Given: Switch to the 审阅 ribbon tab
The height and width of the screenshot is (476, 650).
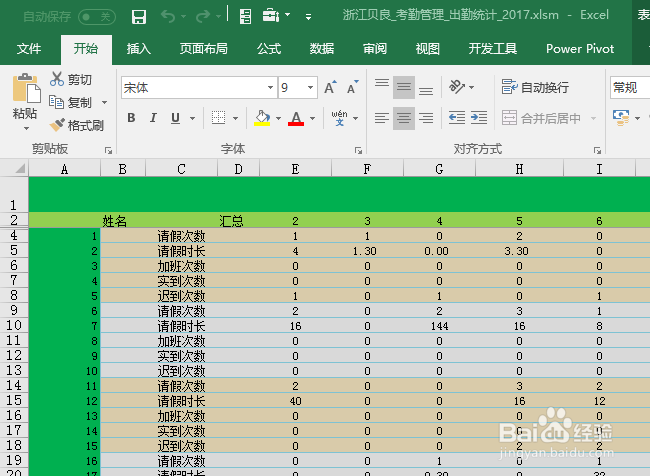Looking at the screenshot, I should click(375, 49).
